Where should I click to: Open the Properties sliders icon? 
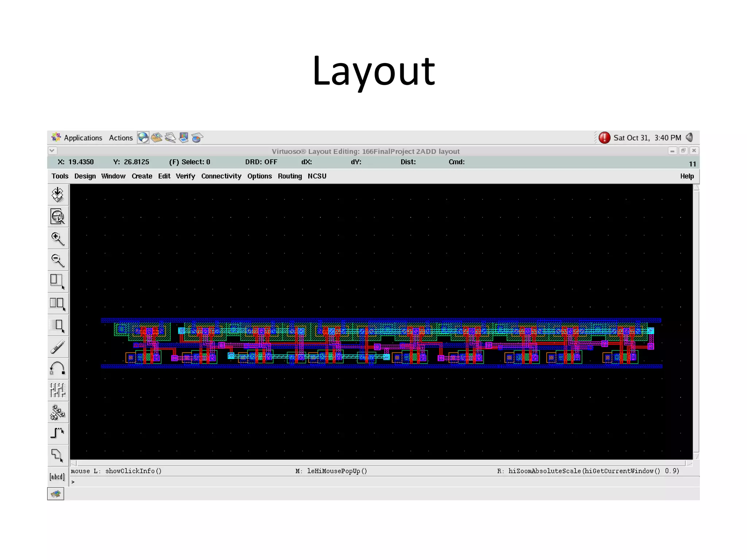(58, 390)
